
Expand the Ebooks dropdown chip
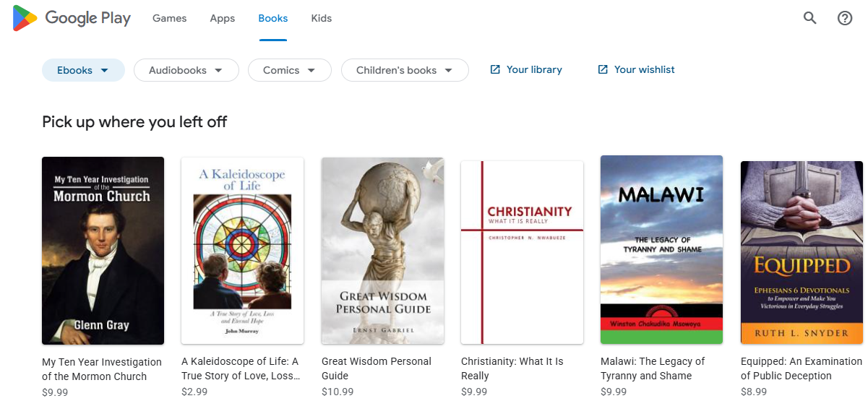[x=83, y=70]
